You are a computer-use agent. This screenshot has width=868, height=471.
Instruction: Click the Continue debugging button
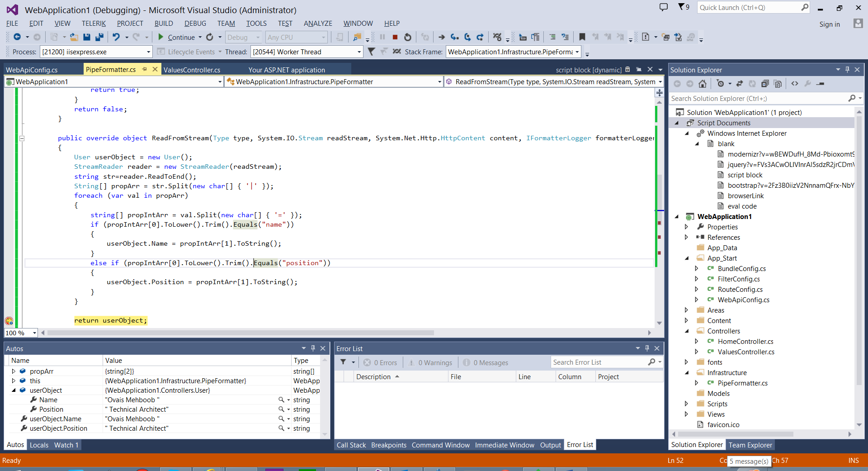(177, 37)
